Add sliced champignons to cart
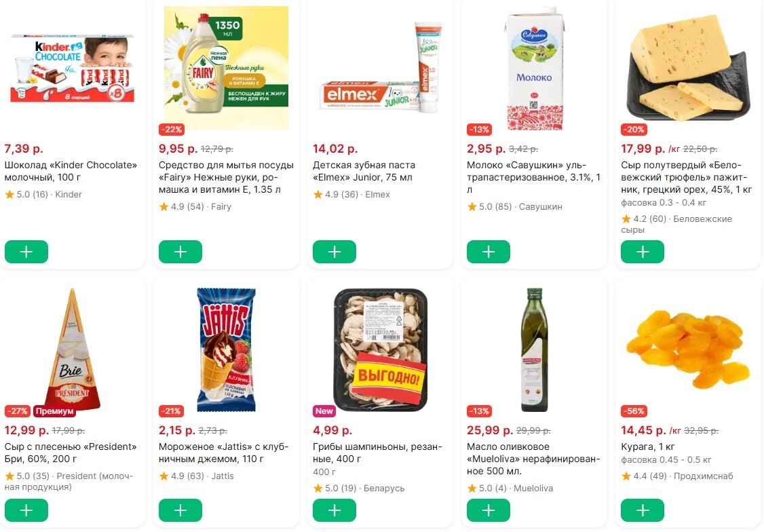Image resolution: width=764 pixels, height=532 pixels. click(x=335, y=510)
